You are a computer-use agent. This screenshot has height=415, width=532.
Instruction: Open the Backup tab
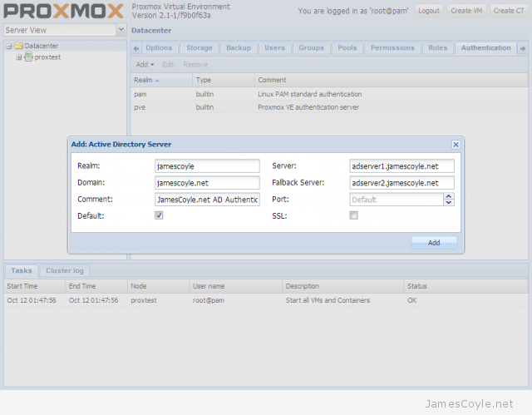point(239,48)
